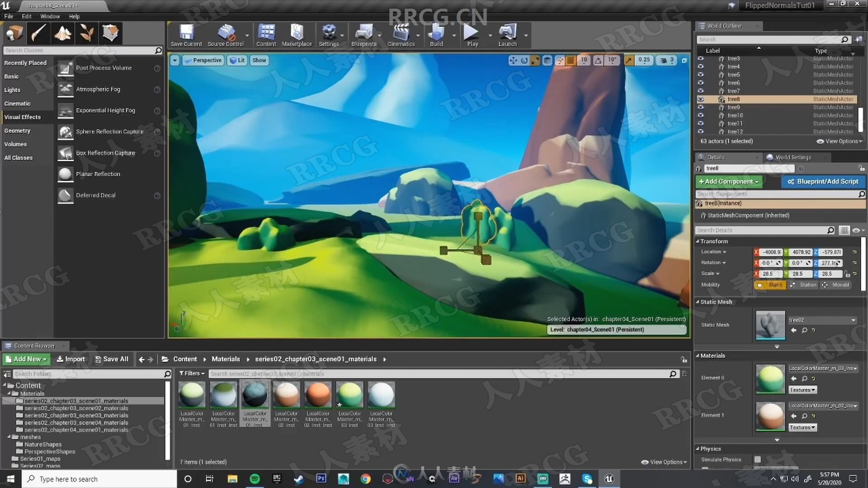Click the Blueprints toolbar icon
868x488 pixels.
[363, 33]
